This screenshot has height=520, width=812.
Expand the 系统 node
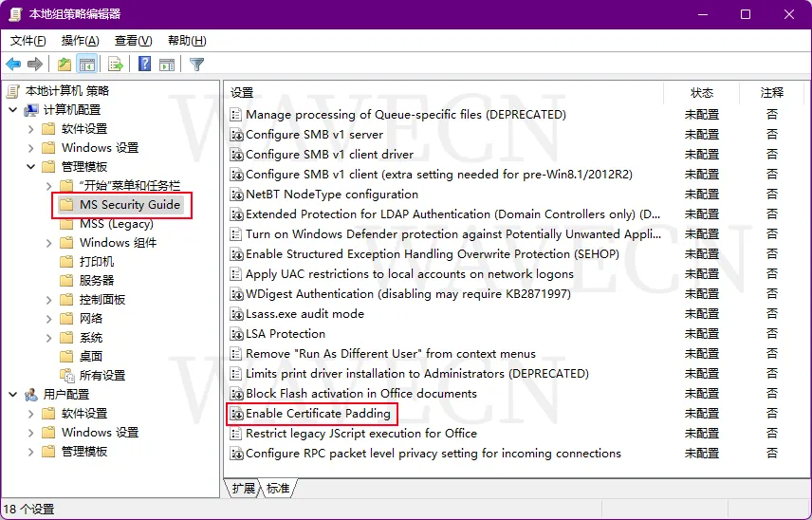tap(49, 338)
